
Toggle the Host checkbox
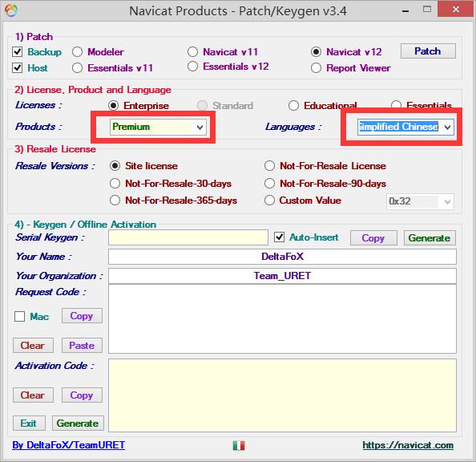pos(18,68)
